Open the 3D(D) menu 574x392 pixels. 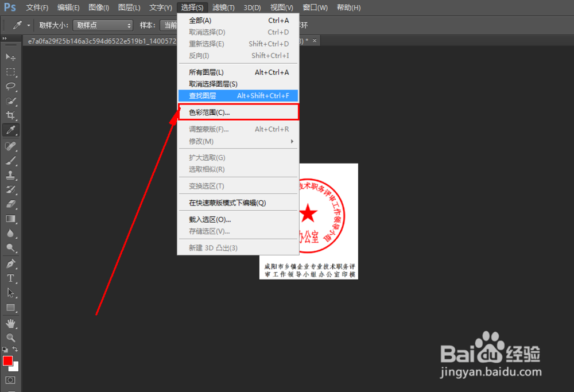pos(252,7)
